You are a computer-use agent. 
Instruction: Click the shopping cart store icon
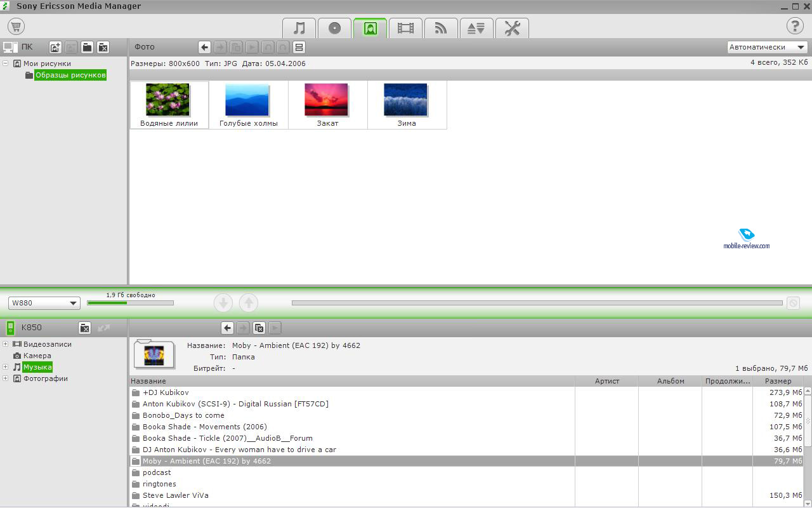pyautogui.click(x=16, y=27)
